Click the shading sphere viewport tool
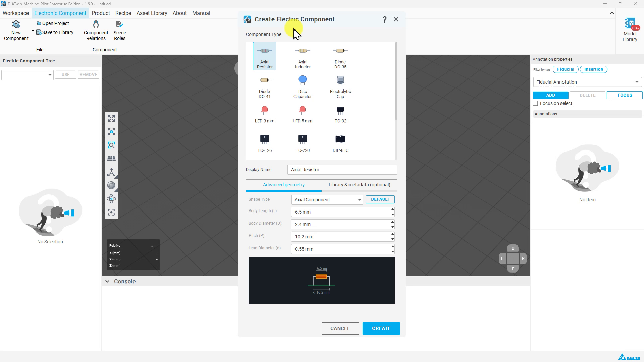 tap(111, 185)
